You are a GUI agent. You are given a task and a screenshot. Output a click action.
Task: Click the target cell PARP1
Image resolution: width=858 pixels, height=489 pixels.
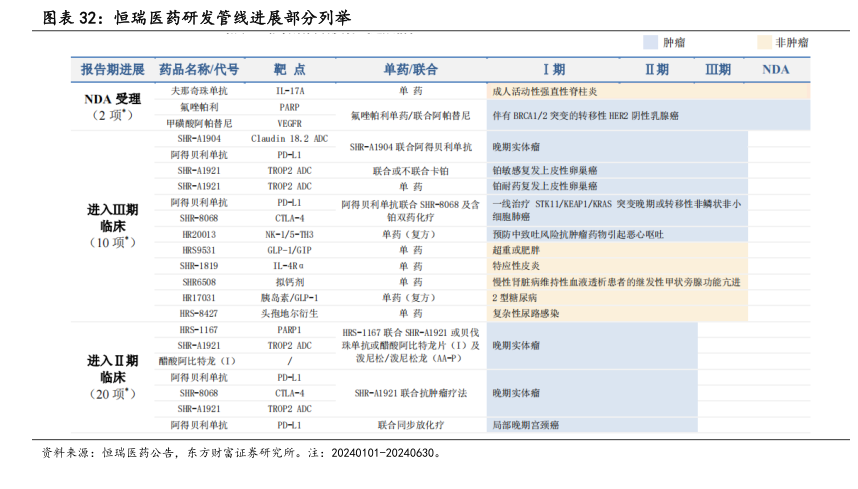289,330
